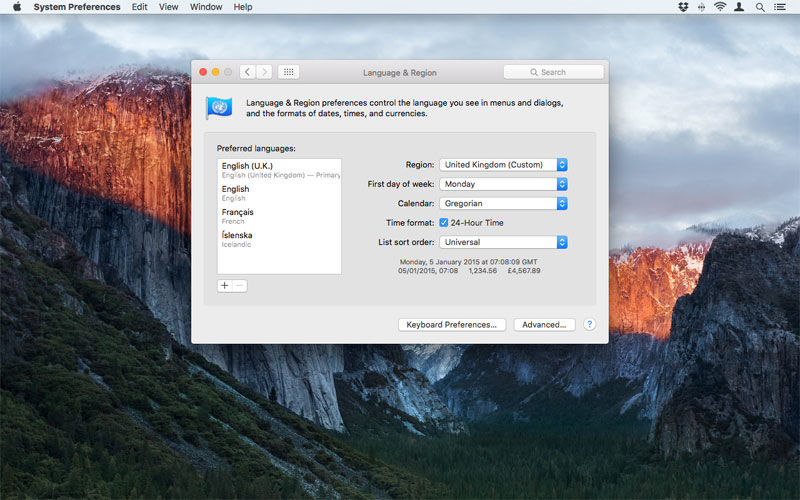
Task: Open the Apple menu
Action: coord(17,7)
